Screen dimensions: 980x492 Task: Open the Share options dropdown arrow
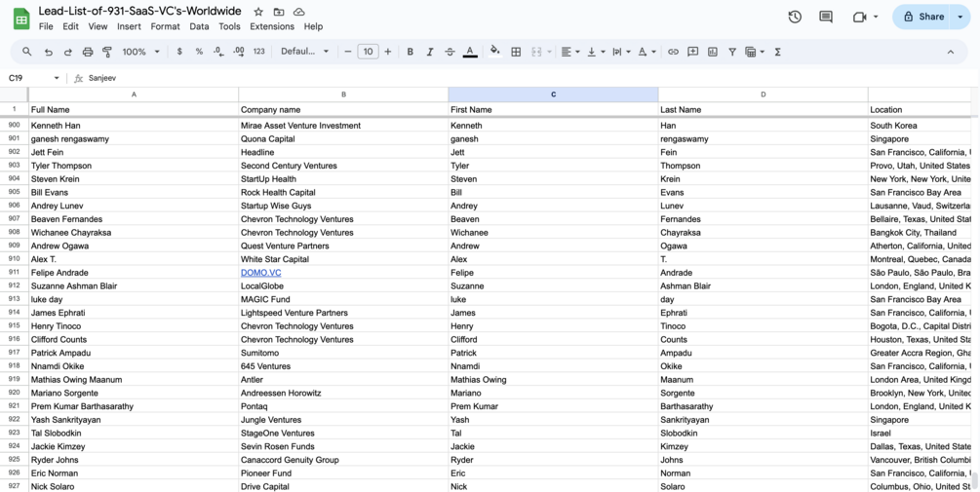point(960,17)
